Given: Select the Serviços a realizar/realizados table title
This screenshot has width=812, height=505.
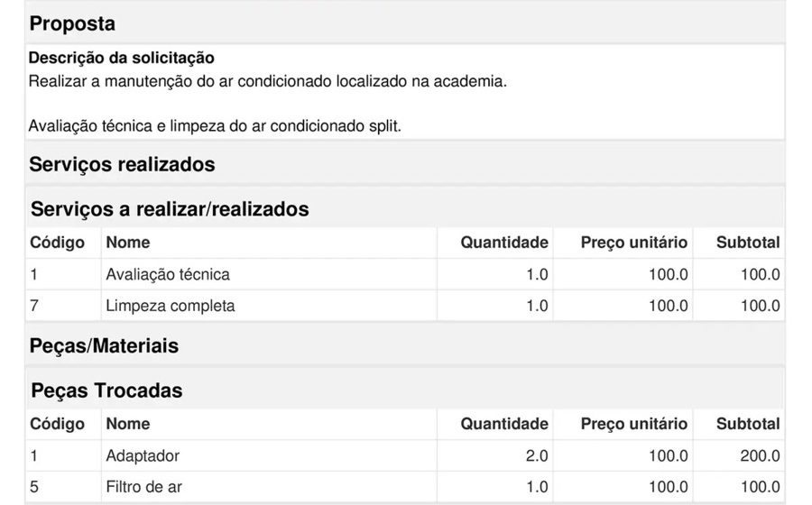Looking at the screenshot, I should pyautogui.click(x=170, y=209).
